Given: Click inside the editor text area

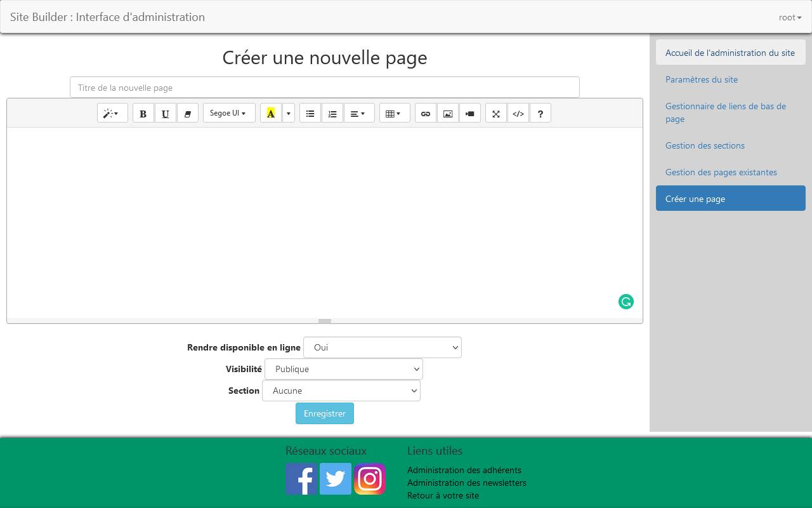Looking at the screenshot, I should [325, 222].
